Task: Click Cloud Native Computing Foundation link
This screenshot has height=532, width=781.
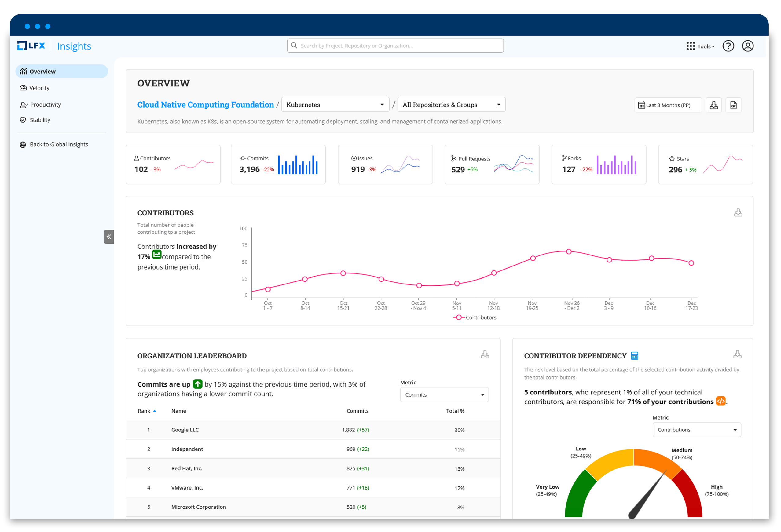Action: [205, 105]
